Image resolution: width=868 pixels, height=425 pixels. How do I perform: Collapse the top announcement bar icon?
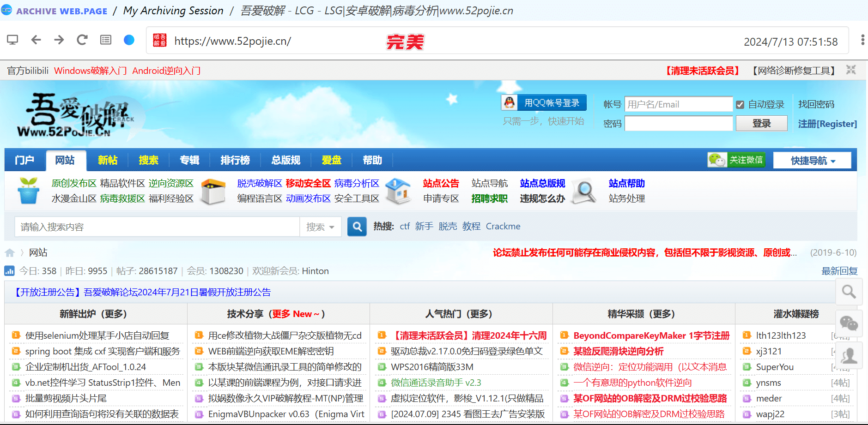(x=851, y=70)
